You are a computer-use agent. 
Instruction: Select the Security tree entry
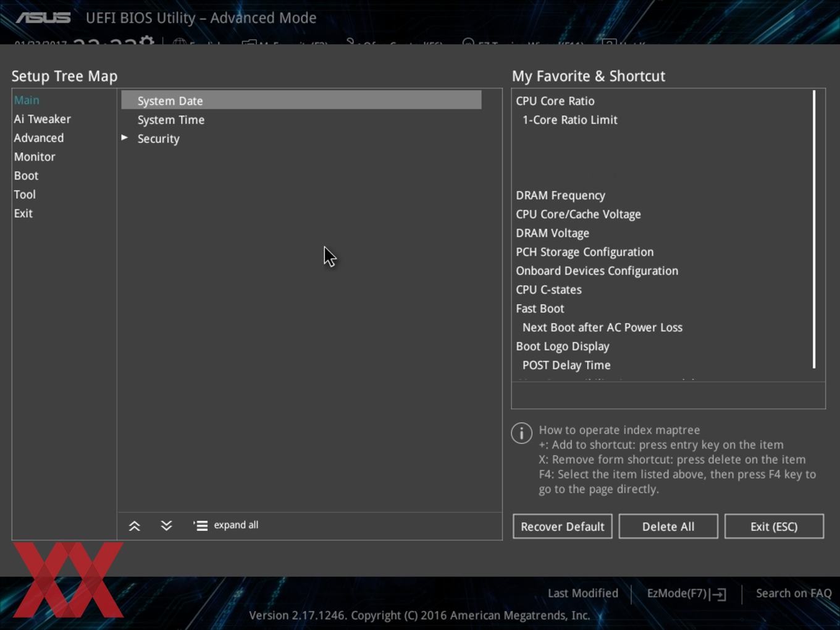159,139
